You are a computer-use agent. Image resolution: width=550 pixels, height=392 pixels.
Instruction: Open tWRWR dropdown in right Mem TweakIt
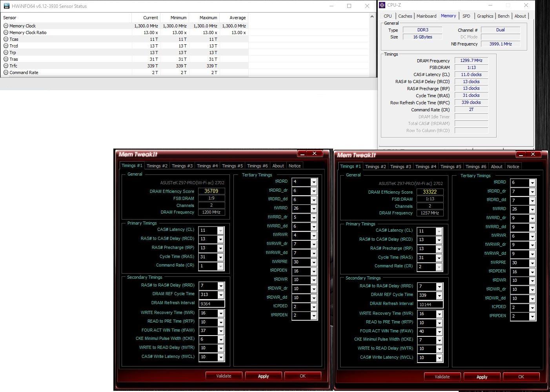tap(532, 236)
